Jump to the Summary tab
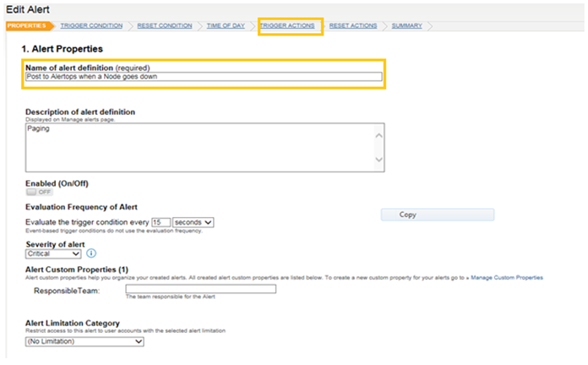This screenshot has height=365, width=588. (406, 26)
